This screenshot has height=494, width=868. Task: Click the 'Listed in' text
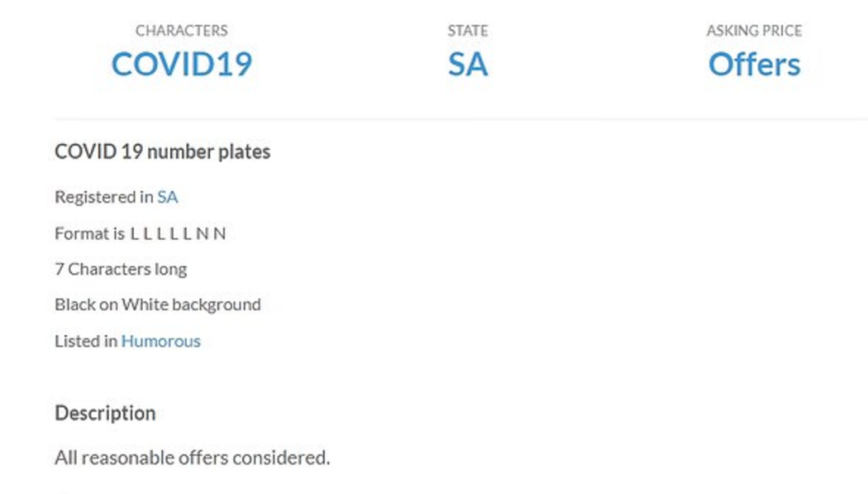pyautogui.click(x=85, y=341)
